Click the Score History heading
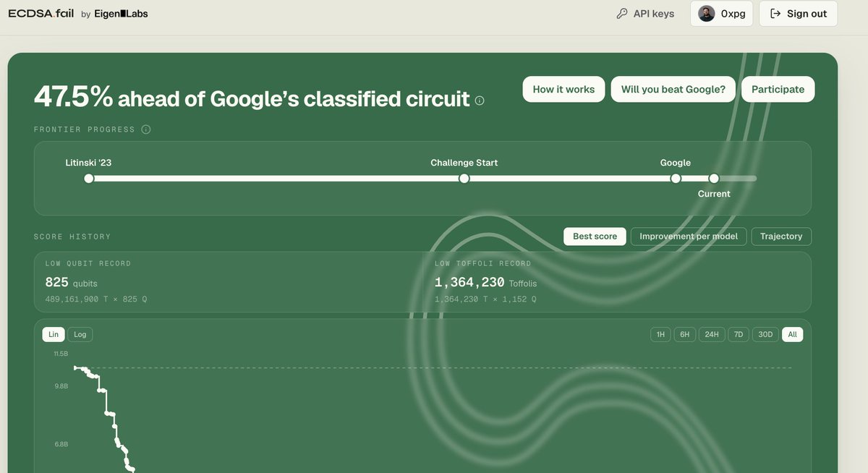The width and height of the screenshot is (868, 473). tap(72, 236)
